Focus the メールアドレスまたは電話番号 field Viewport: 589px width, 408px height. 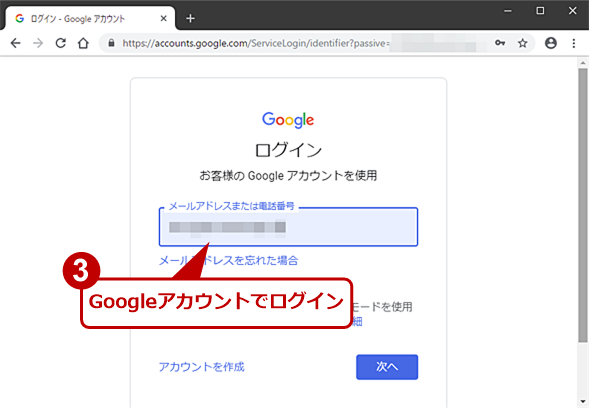click(288, 227)
